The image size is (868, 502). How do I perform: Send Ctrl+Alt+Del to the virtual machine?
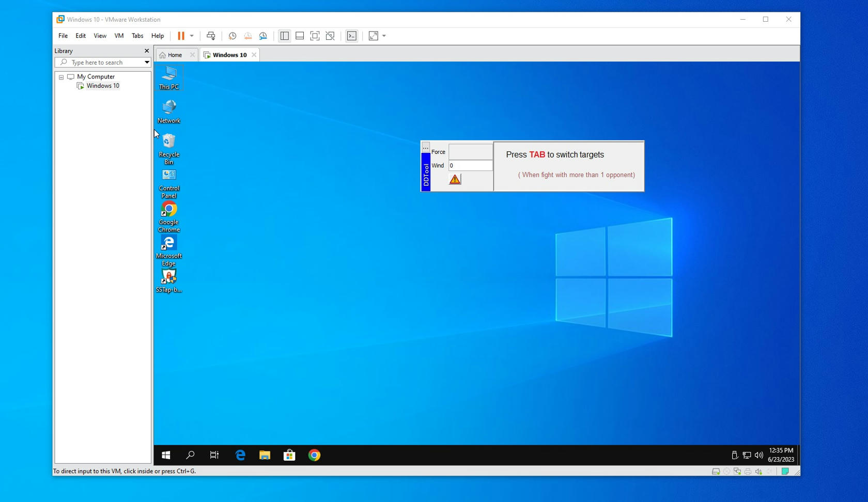[x=211, y=36]
